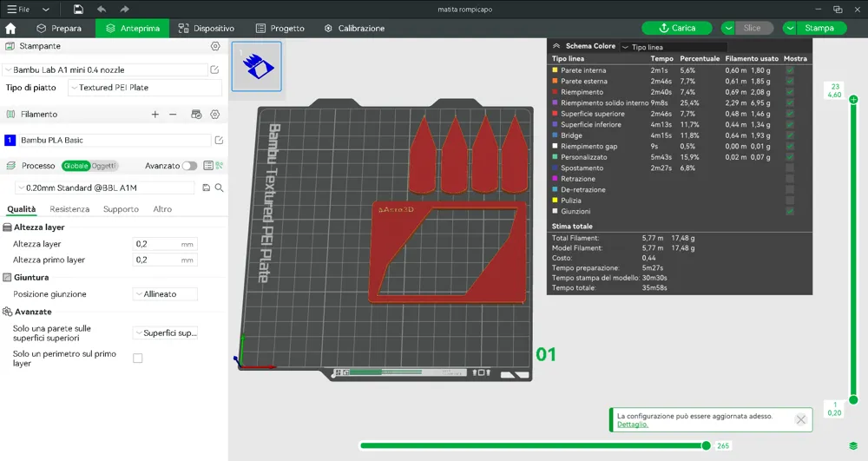Click the undo arrow in the title bar
Image resolution: width=868 pixels, height=461 pixels.
pos(102,9)
